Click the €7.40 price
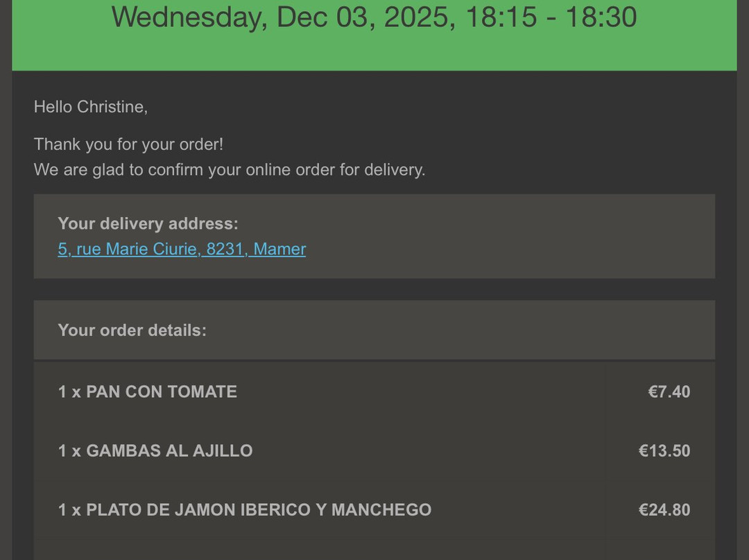The image size is (749, 560). click(x=669, y=392)
